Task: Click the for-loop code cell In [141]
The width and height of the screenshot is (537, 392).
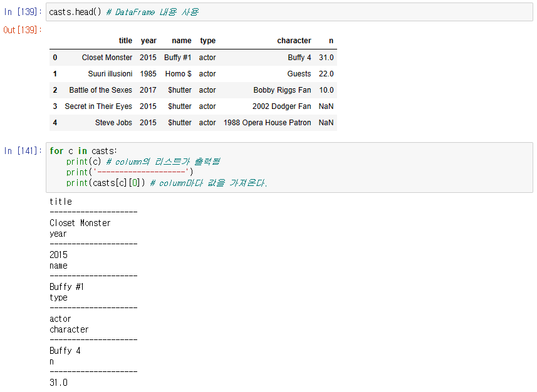Action: 289,167
